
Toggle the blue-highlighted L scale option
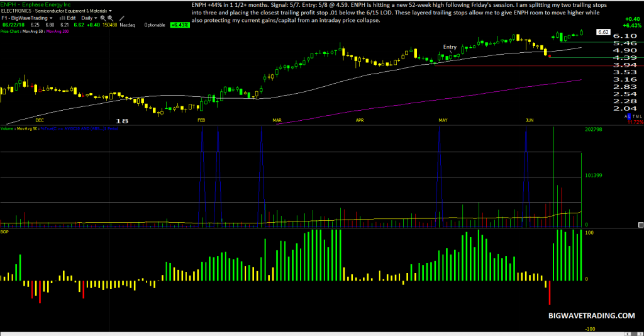tap(629, 116)
